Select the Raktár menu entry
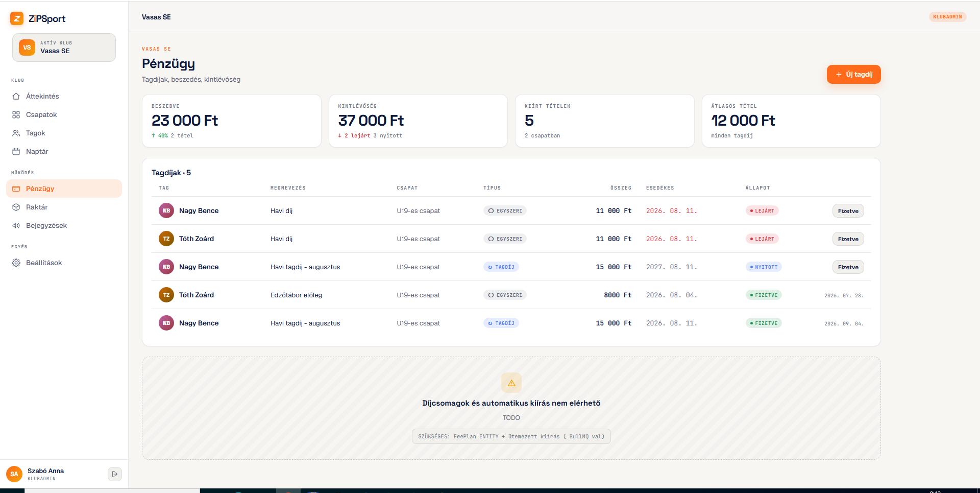Screen dimensions: 980x493 (x=64, y=207)
